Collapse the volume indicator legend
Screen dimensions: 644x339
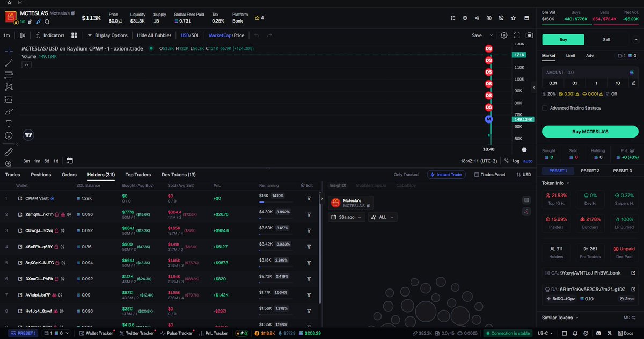(25, 64)
